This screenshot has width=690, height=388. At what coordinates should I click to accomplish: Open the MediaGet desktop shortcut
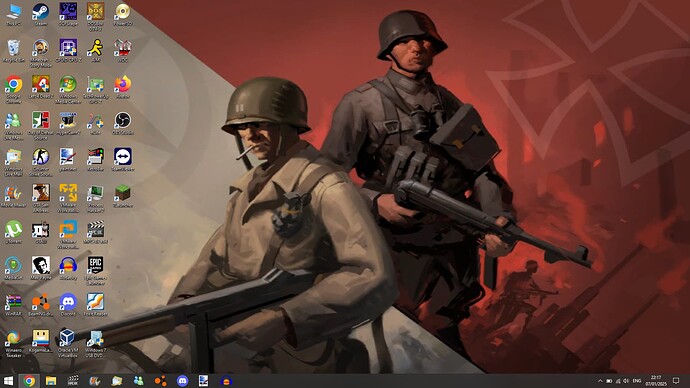point(14,268)
